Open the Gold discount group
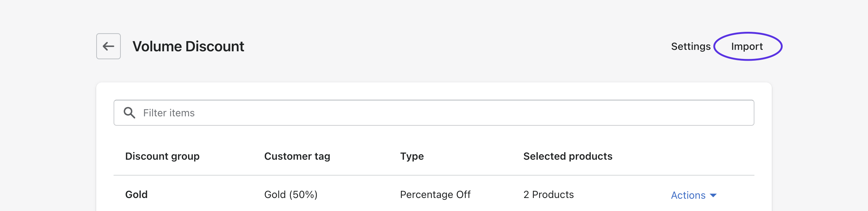 136,194
